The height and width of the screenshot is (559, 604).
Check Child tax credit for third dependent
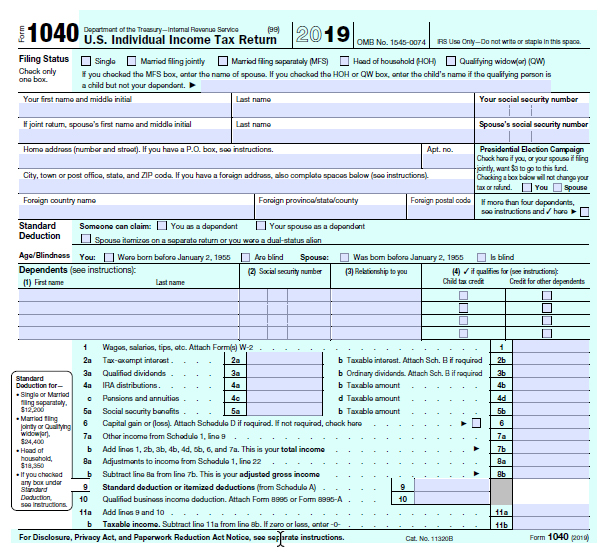(463, 321)
